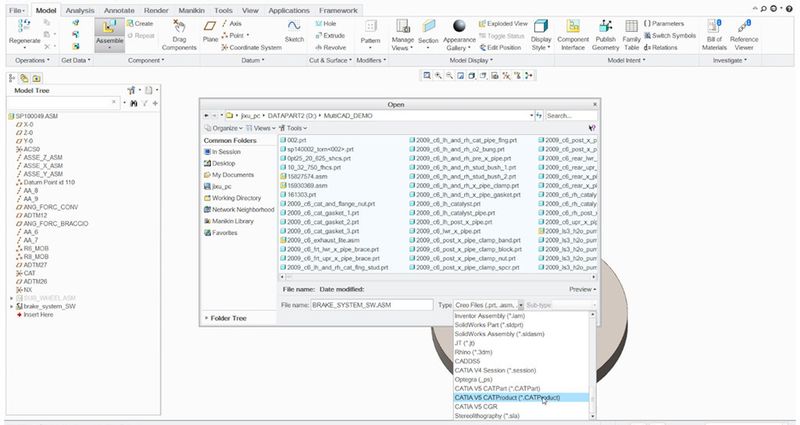The width and height of the screenshot is (800, 425).
Task: Open Component Interface
Action: (x=573, y=35)
